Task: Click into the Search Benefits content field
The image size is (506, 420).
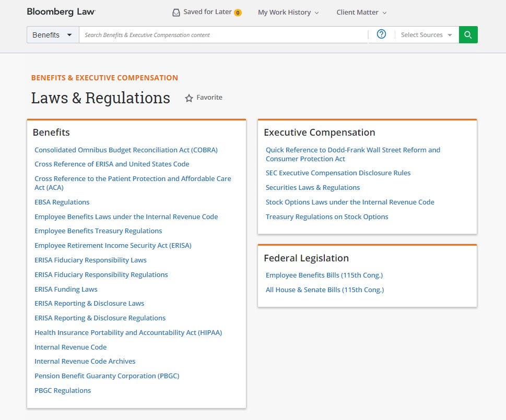Action: click(223, 35)
